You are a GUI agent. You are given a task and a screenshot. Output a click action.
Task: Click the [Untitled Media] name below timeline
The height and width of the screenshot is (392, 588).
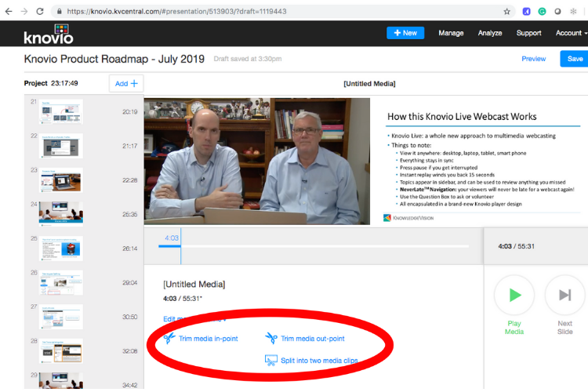point(194,285)
